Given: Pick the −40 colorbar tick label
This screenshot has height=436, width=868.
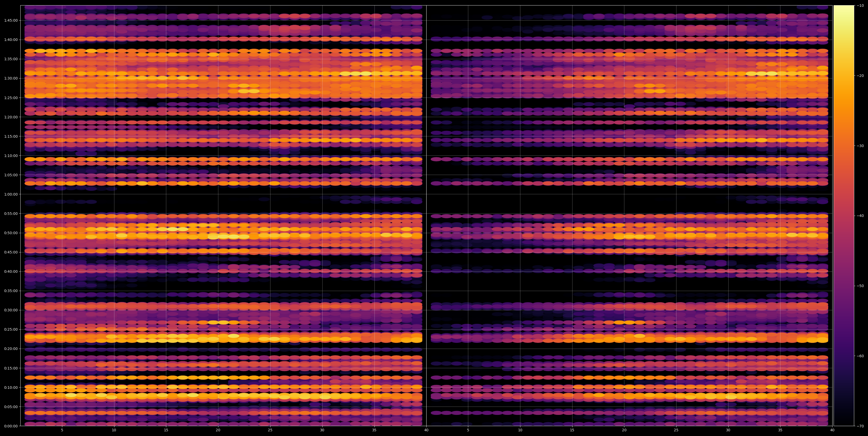Looking at the screenshot, I should [x=860, y=216].
